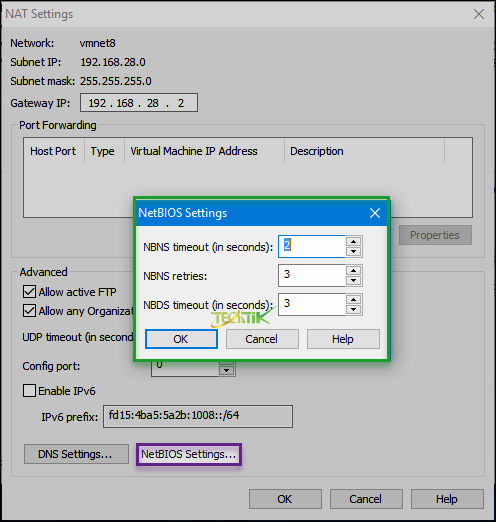Viewport: 496px width, 522px height.
Task: Decrease NBNS timeout using down arrow
Action: pos(353,252)
